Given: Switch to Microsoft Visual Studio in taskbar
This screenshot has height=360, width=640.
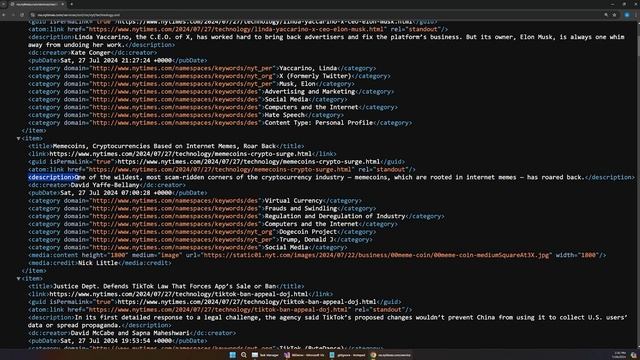Looking at the screenshot, I should 304,355.
